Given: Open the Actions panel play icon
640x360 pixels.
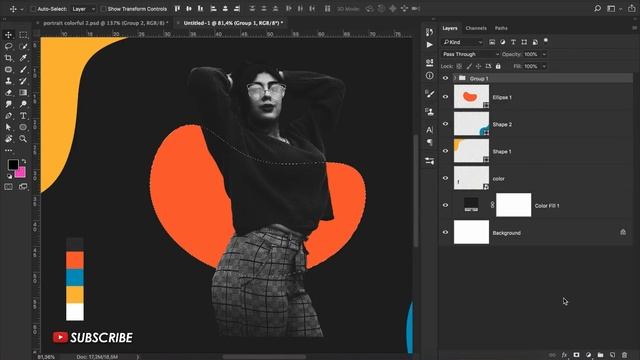Looking at the screenshot, I should (x=429, y=44).
